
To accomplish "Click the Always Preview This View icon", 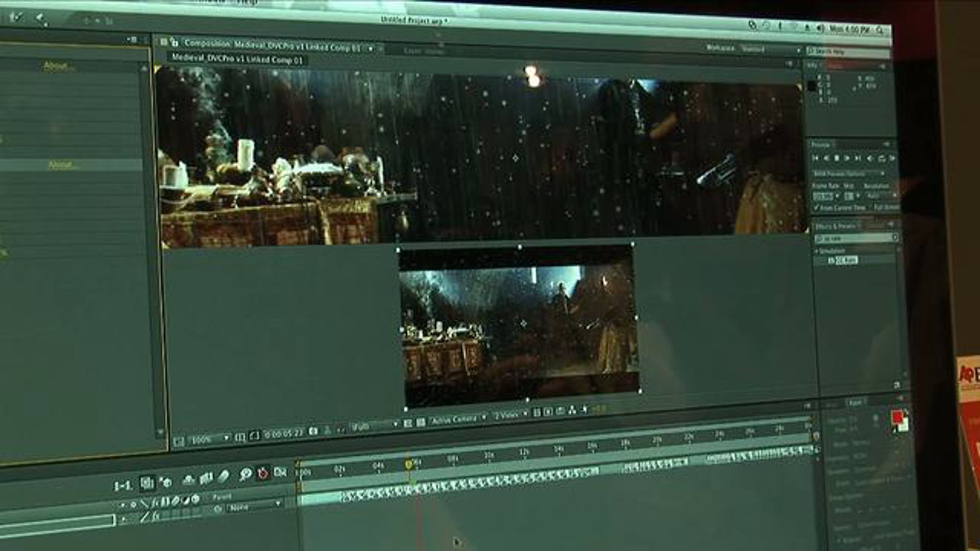I will click(178, 441).
